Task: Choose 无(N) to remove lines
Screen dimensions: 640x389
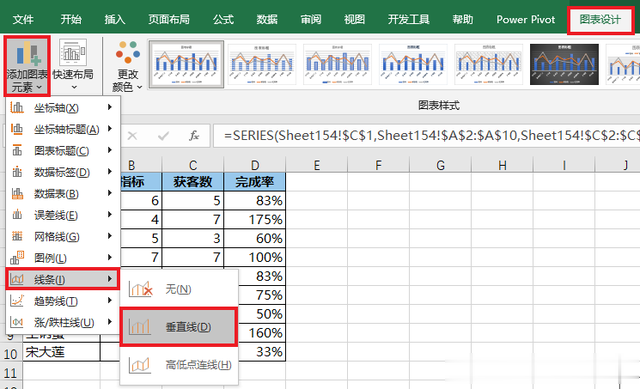Action: point(179,289)
